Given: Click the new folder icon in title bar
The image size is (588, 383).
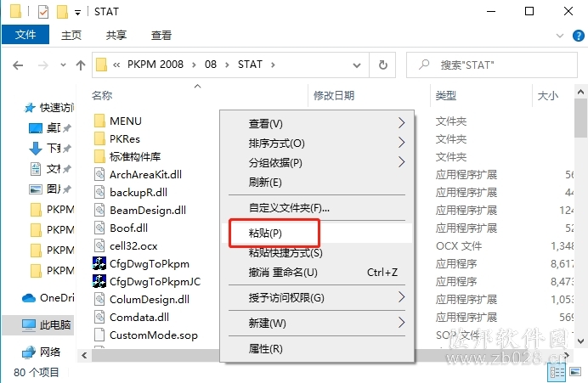Looking at the screenshot, I should point(62,12).
